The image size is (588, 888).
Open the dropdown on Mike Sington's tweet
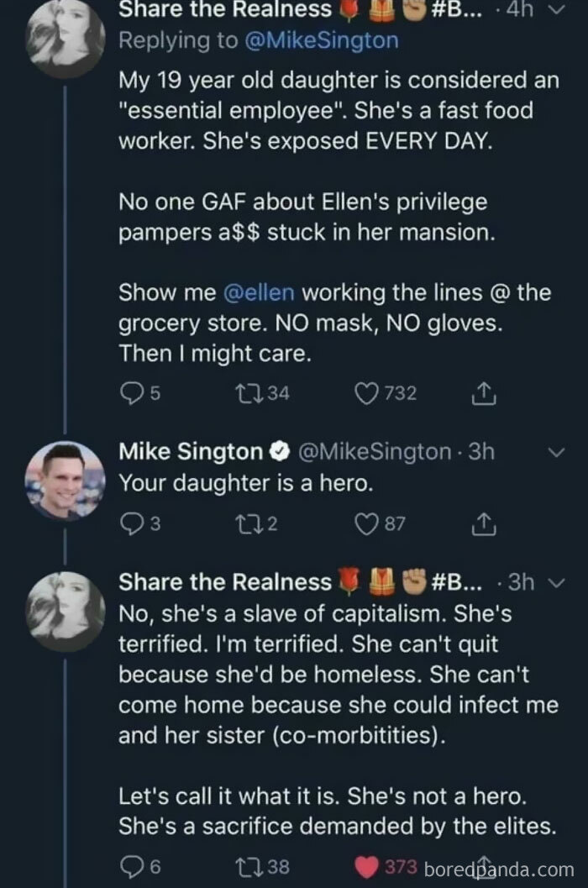point(556,451)
